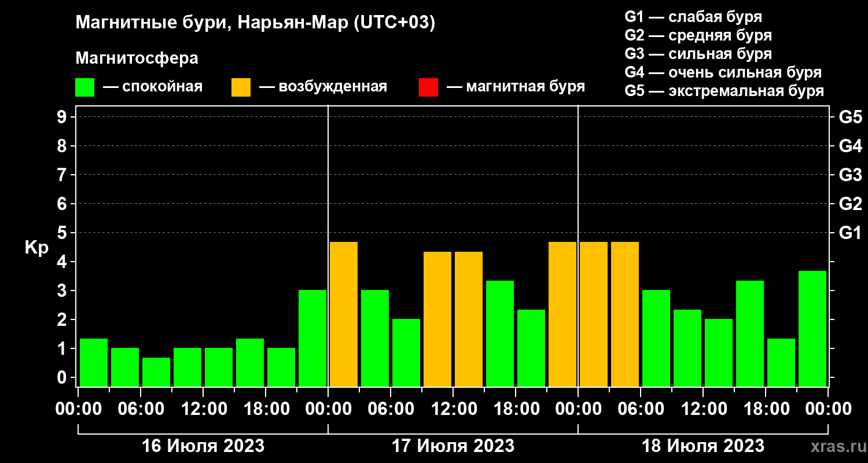Click the orange 17 July 12:00–15:00 bar
Screen dimensions: 868x463
(469, 319)
